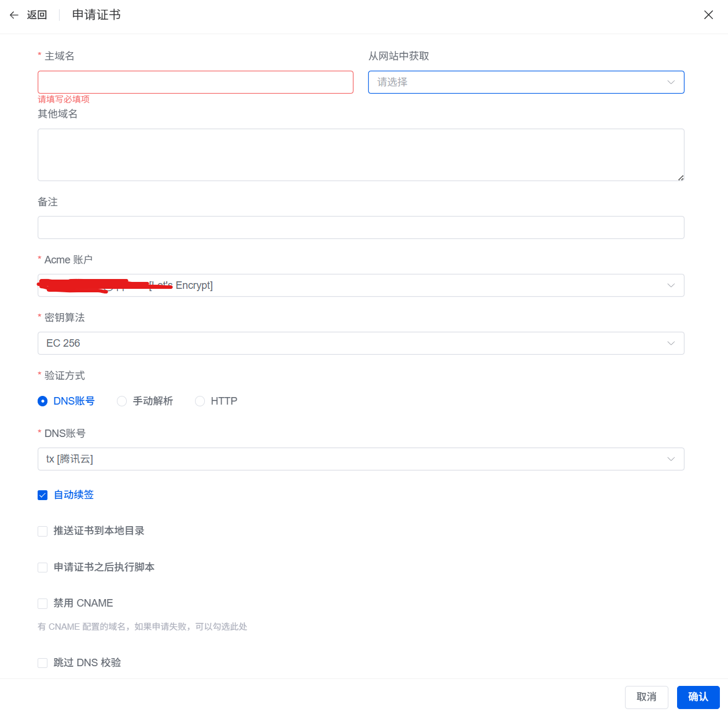Viewport: 728px width, 716px height.
Task: Click the 其他域名 text area
Action: tap(361, 155)
